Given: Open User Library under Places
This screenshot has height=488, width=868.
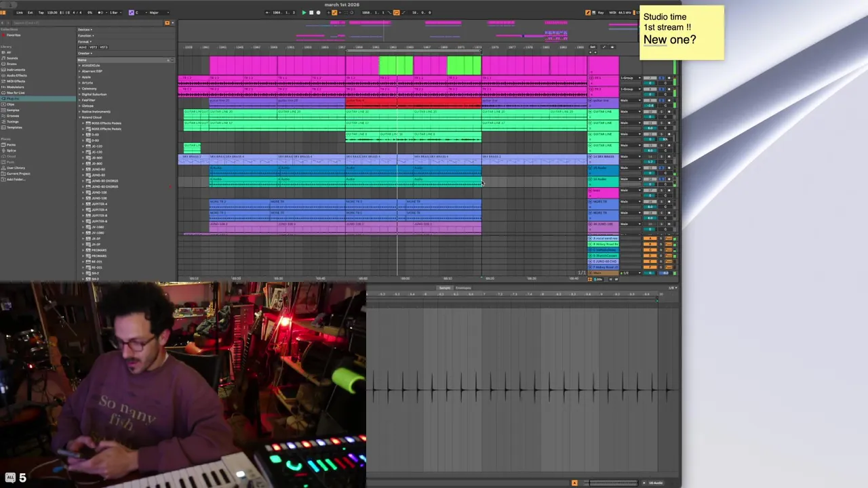Looking at the screenshot, I should (16, 167).
